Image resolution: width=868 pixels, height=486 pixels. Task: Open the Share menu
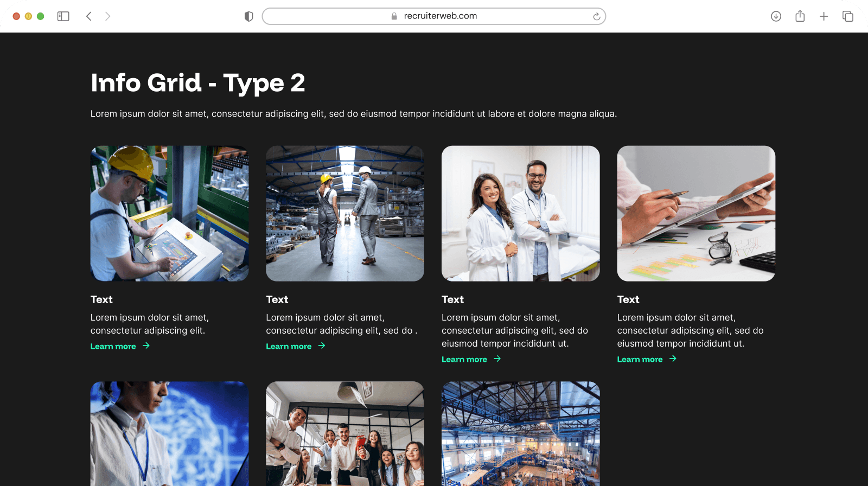[x=800, y=16]
